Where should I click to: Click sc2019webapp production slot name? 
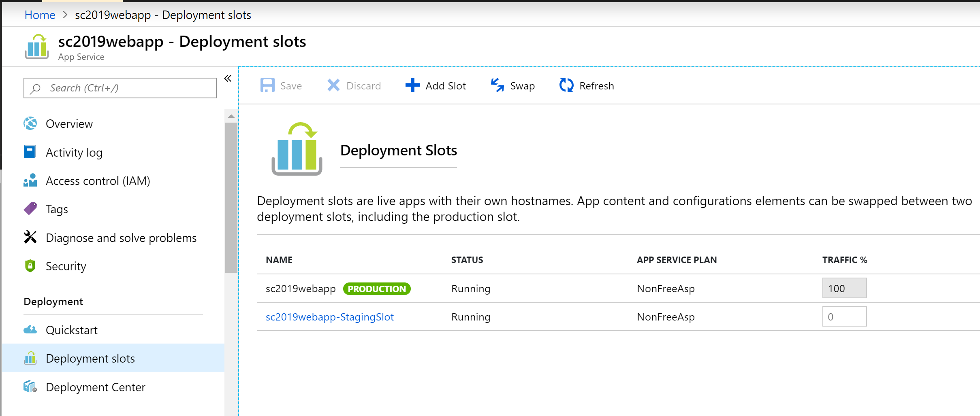click(x=301, y=289)
